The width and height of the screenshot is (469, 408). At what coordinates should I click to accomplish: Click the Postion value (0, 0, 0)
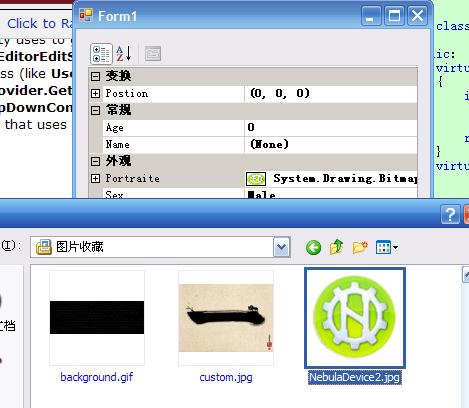click(x=280, y=93)
